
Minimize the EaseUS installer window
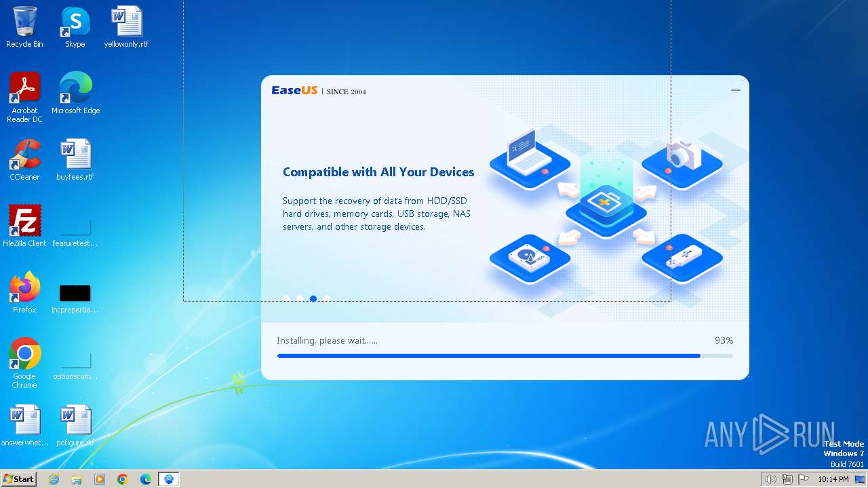click(736, 90)
